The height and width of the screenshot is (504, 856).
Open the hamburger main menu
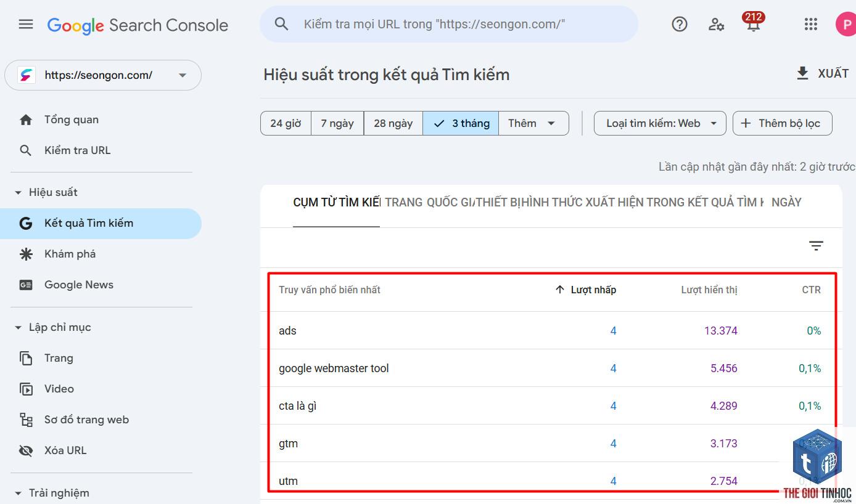point(26,25)
